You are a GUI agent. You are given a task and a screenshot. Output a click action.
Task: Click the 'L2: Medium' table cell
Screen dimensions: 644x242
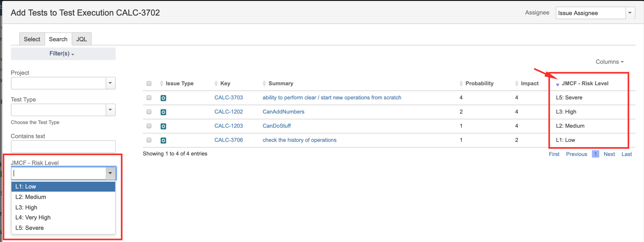tap(570, 126)
